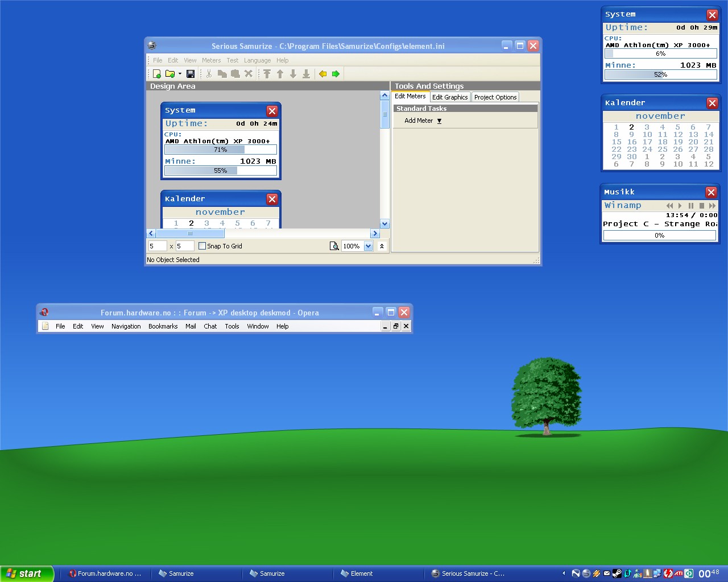The width and height of the screenshot is (728, 582).
Task: Click the Paste icon in Samurize toolbar
Action: 235,74
